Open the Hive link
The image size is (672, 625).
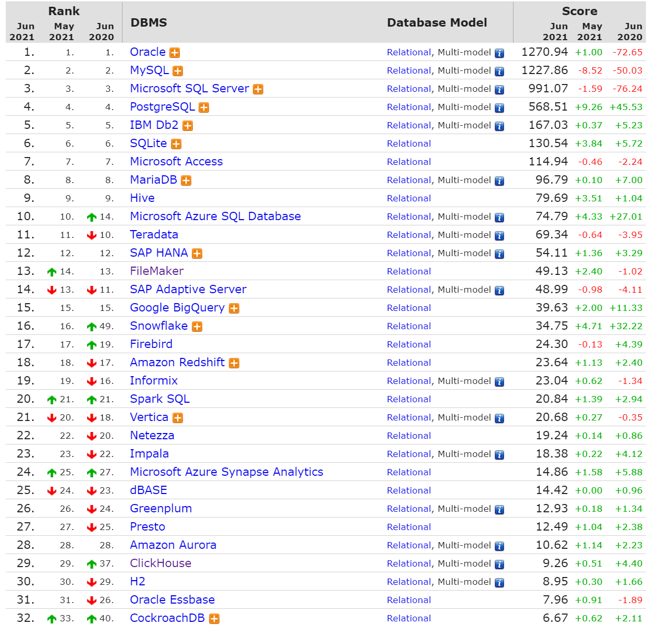tap(142, 198)
